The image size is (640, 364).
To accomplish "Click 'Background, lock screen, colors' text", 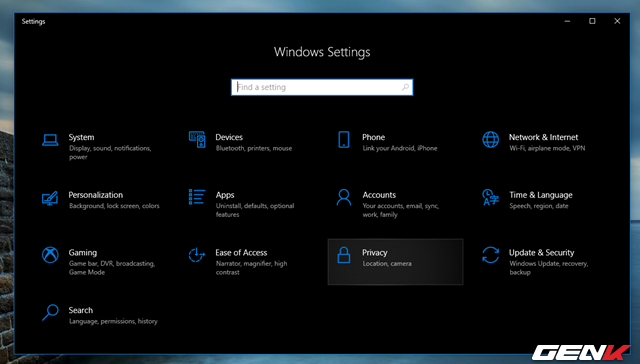I will [x=114, y=206].
